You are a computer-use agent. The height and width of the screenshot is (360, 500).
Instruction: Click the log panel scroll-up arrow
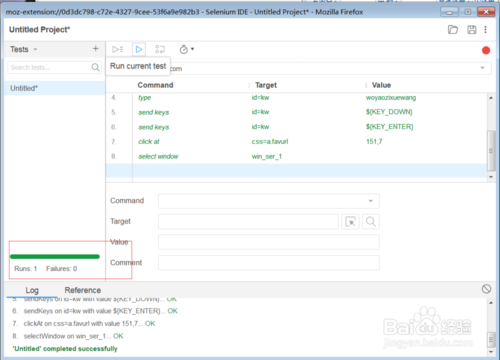click(x=491, y=303)
